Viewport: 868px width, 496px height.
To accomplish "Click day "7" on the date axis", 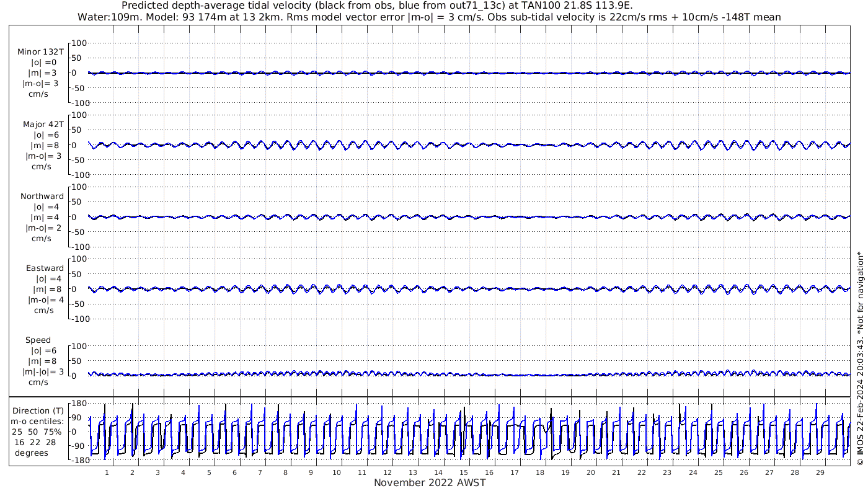I will tap(260, 472).
